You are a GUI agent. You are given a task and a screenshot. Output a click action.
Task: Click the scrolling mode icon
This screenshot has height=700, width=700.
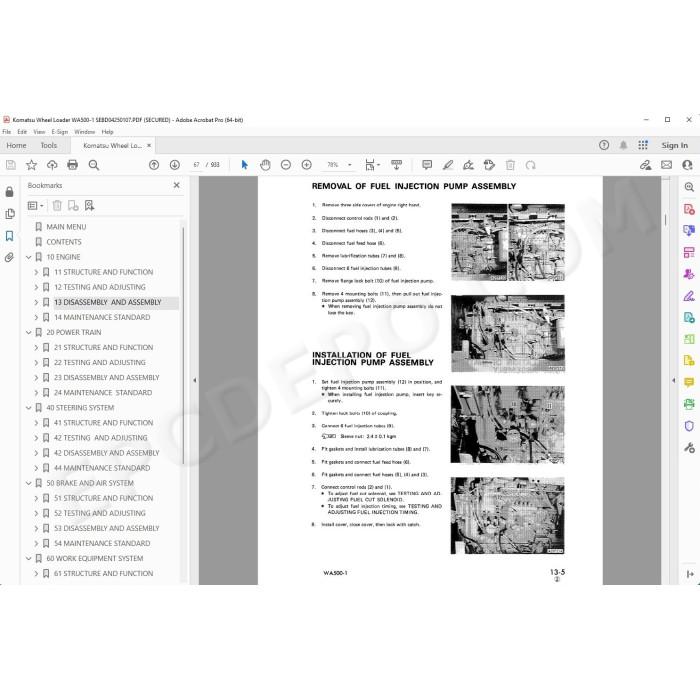[x=396, y=165]
